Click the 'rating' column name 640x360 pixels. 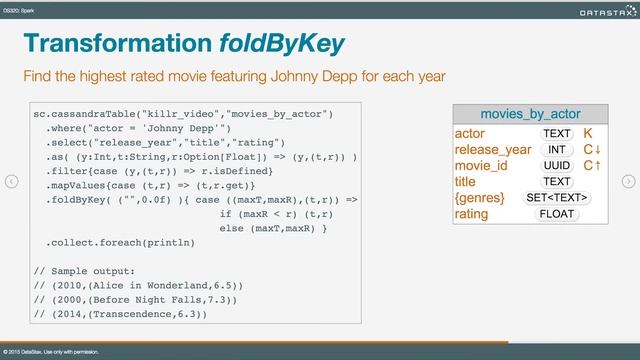click(x=471, y=214)
